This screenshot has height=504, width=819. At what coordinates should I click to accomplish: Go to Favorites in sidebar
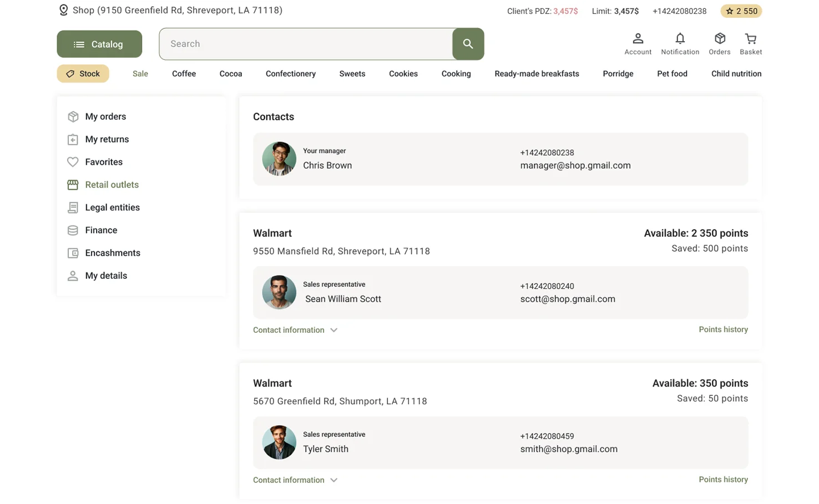(x=104, y=162)
